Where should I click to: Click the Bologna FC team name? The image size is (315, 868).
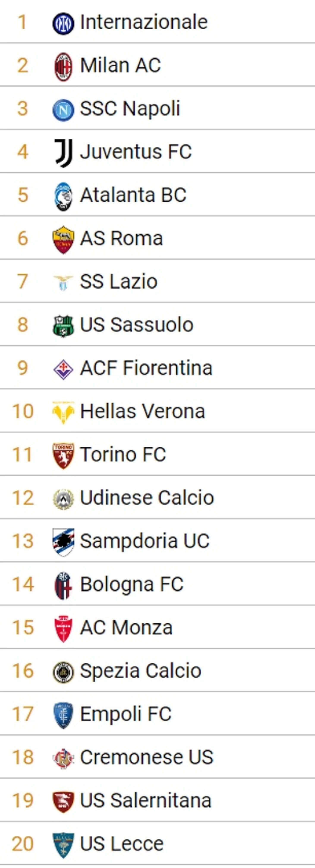tap(132, 584)
